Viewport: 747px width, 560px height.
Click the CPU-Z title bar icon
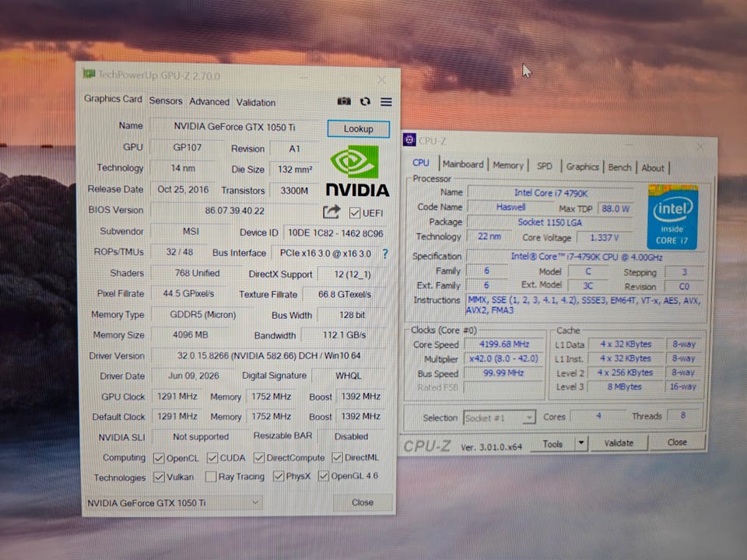coord(409,139)
